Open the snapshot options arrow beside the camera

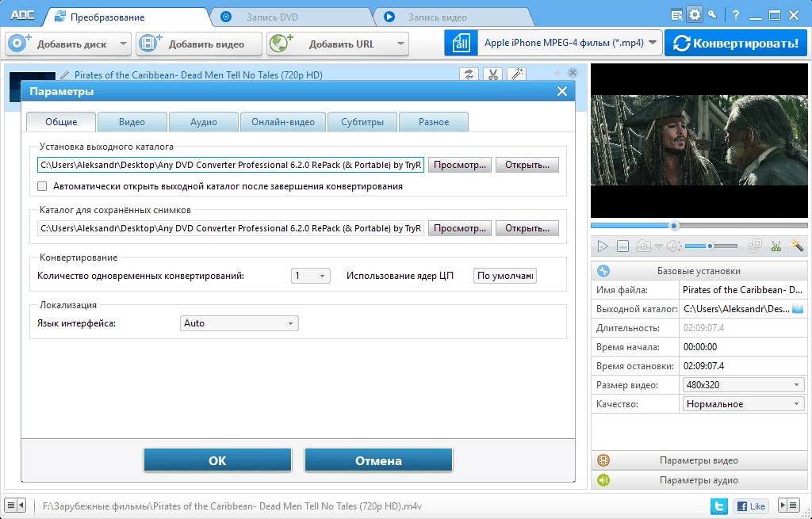[658, 246]
